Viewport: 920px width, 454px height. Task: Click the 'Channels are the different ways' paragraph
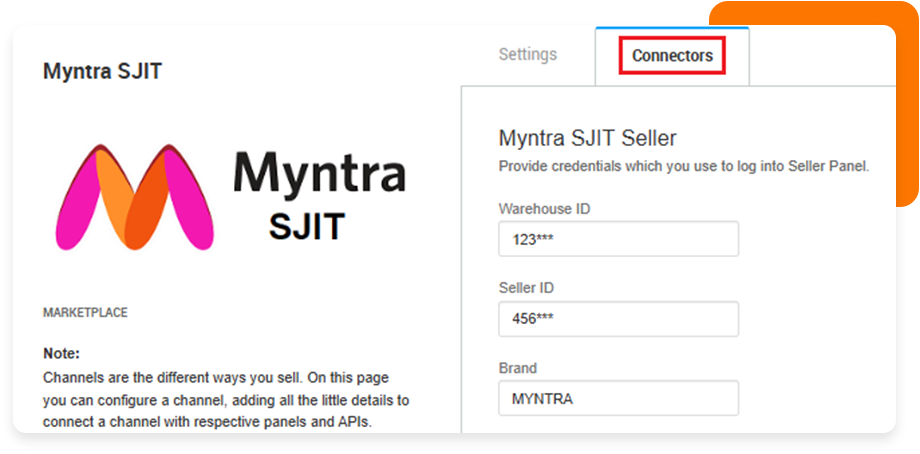pos(226,400)
